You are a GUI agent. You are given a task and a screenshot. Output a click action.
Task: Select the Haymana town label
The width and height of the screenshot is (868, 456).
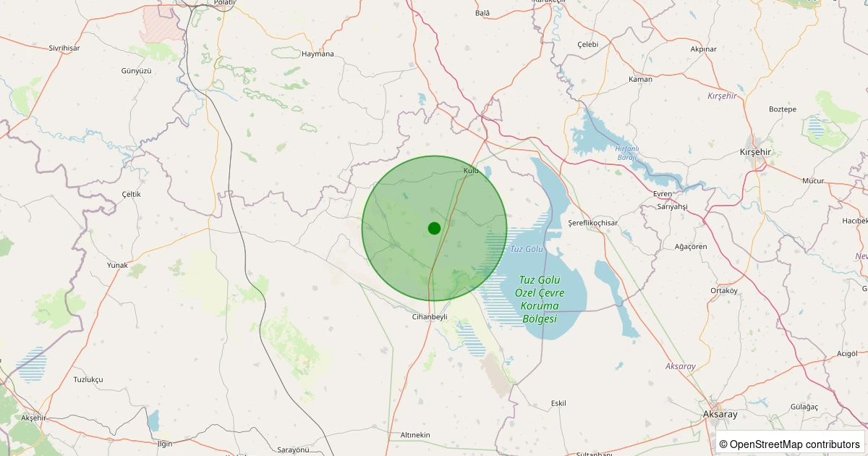point(318,54)
